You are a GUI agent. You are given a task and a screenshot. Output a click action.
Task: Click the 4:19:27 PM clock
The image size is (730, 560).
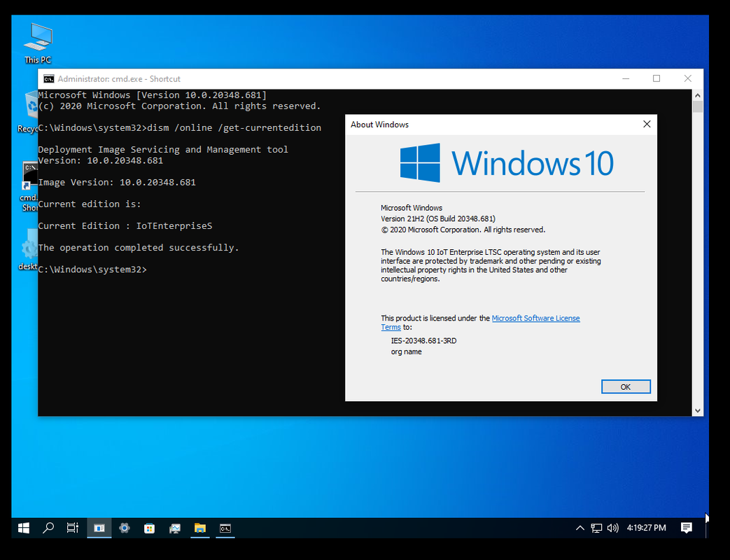point(646,528)
